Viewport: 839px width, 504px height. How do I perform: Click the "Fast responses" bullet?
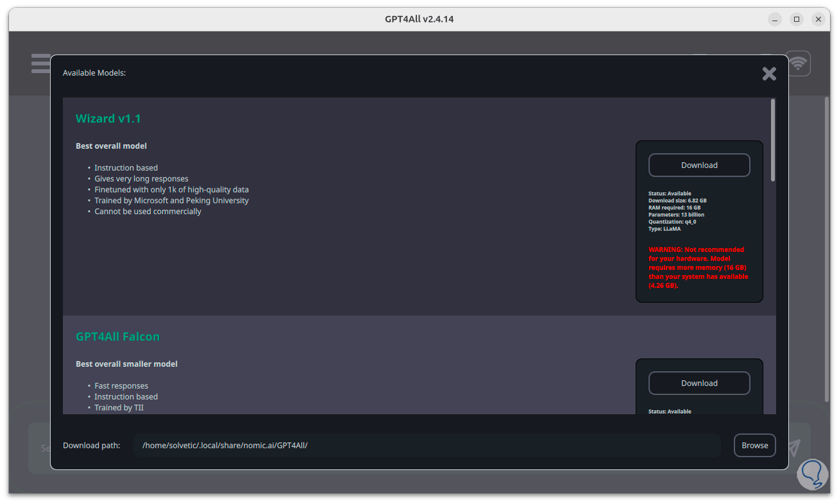click(121, 386)
